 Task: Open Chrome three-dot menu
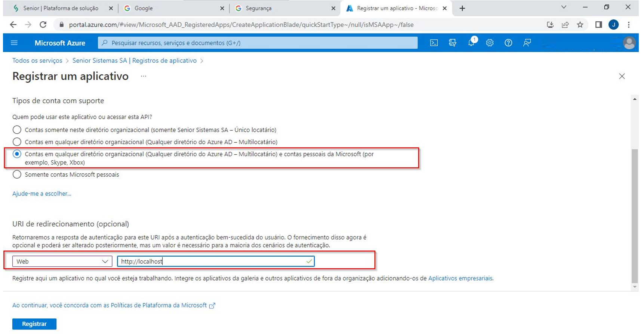pos(629,25)
